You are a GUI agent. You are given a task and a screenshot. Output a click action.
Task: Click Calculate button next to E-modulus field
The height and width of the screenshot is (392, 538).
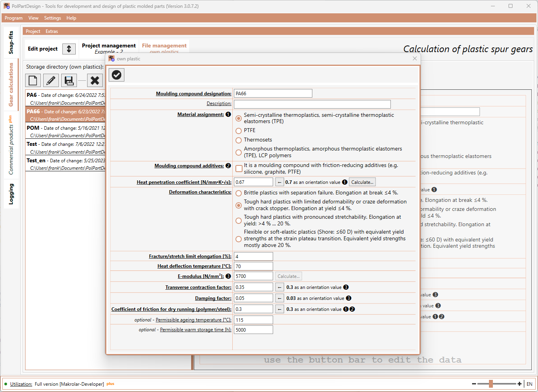point(288,276)
